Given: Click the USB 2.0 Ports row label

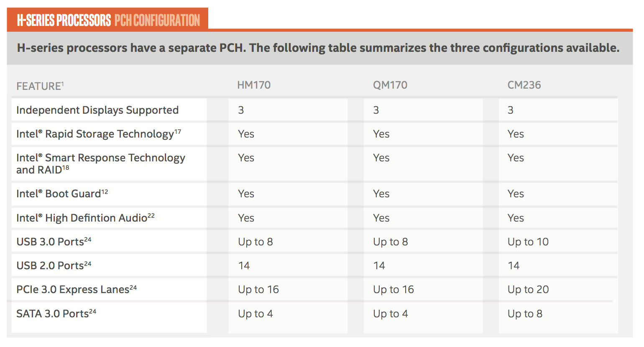Looking at the screenshot, I should (54, 265).
